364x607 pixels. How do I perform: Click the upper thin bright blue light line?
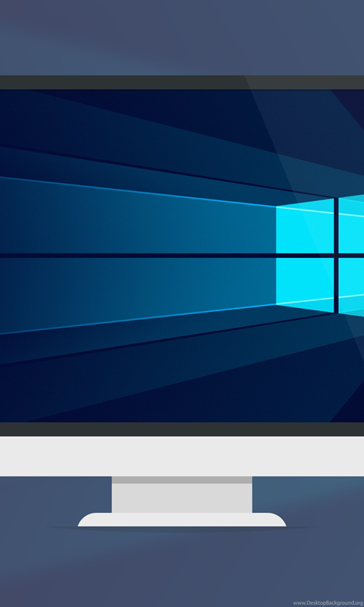(137, 192)
